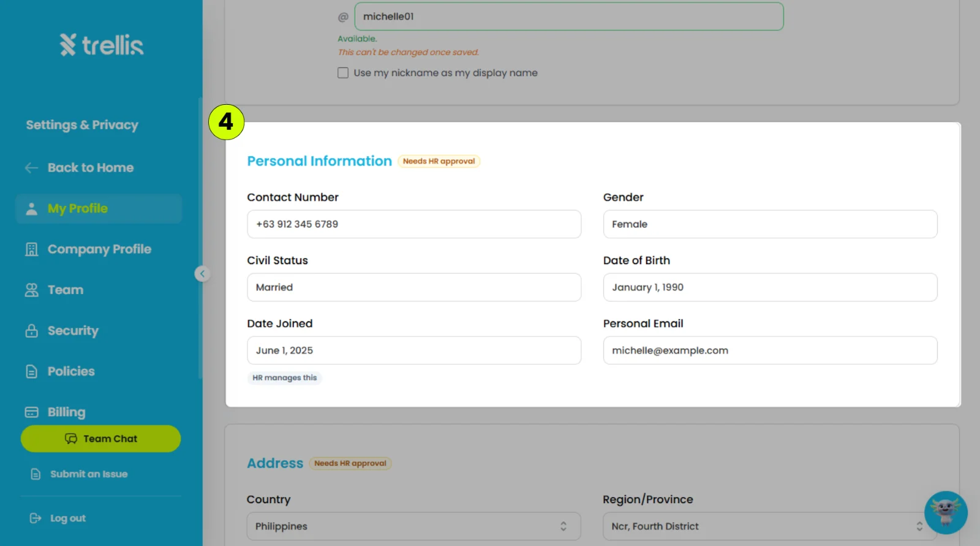
Task: Click the @ symbol before the nickname field
Action: coord(343,17)
